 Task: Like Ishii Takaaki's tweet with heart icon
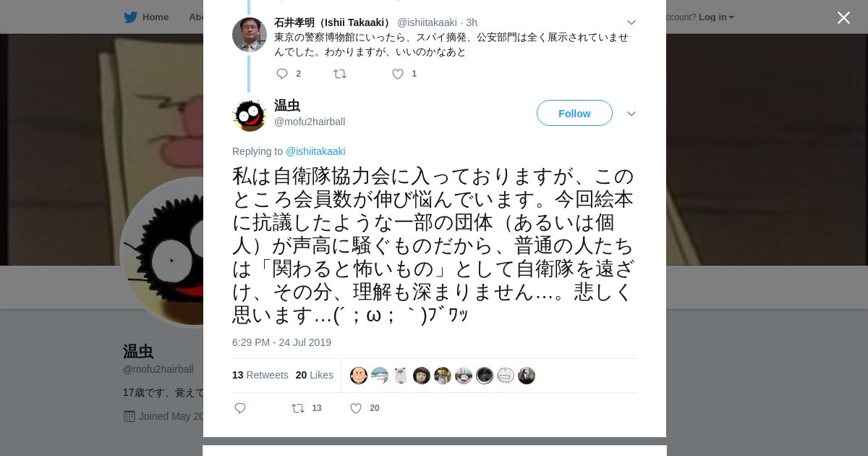pyautogui.click(x=398, y=74)
